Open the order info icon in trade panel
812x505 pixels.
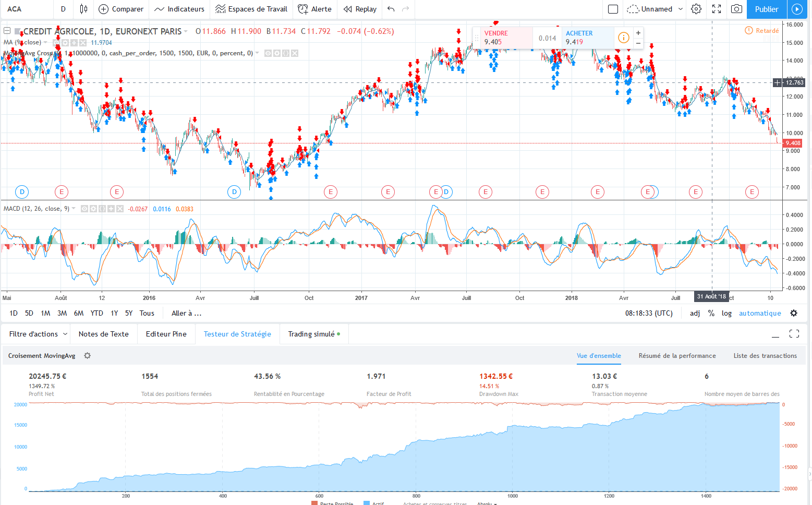pyautogui.click(x=623, y=38)
